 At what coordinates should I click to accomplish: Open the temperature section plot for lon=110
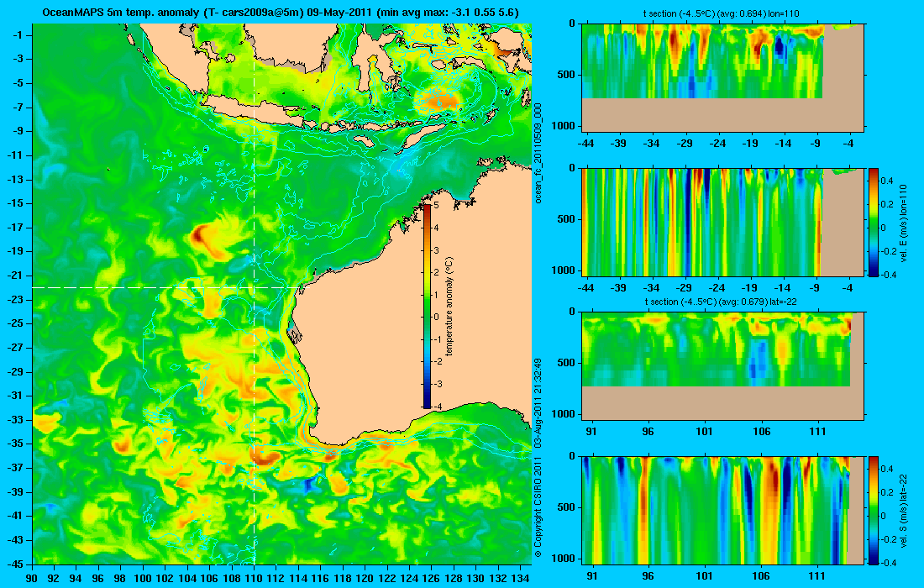[x=723, y=78]
